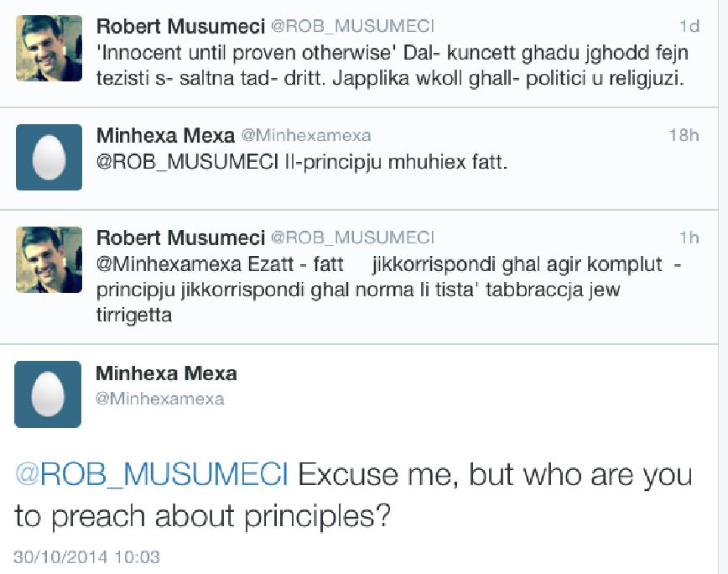Open the 18h timestamp link
Viewport: 728px width, 574px height.
pos(684,135)
